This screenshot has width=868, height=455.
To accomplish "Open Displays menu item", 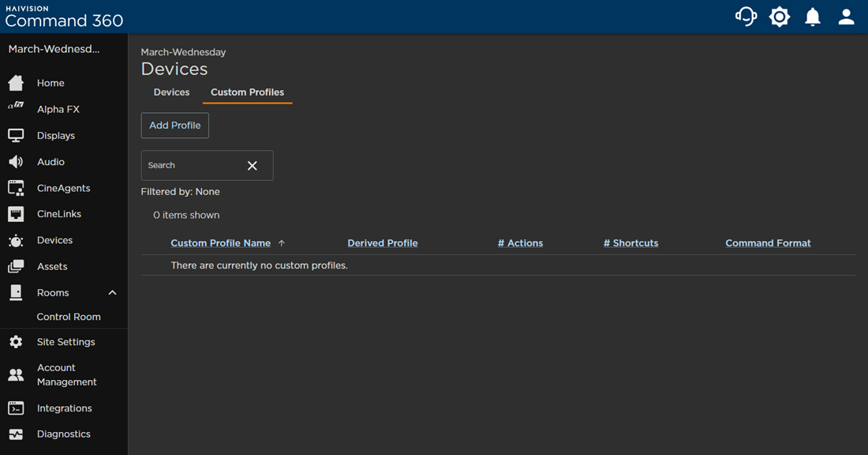I will pyautogui.click(x=56, y=136).
